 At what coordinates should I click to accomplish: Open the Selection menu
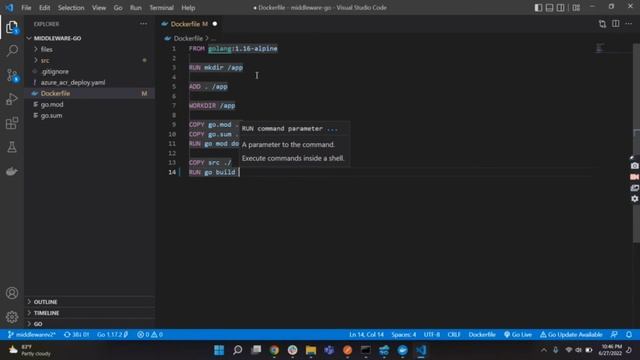[x=71, y=7]
